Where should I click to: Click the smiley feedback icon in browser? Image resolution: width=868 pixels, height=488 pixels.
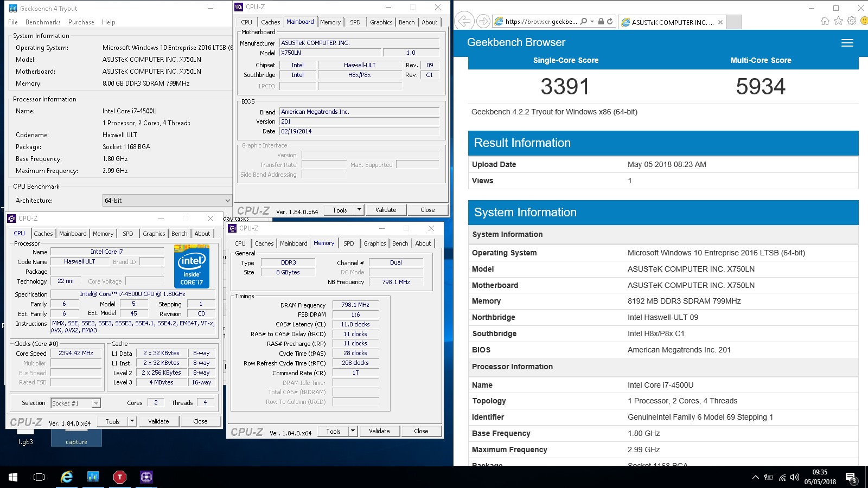(x=864, y=21)
